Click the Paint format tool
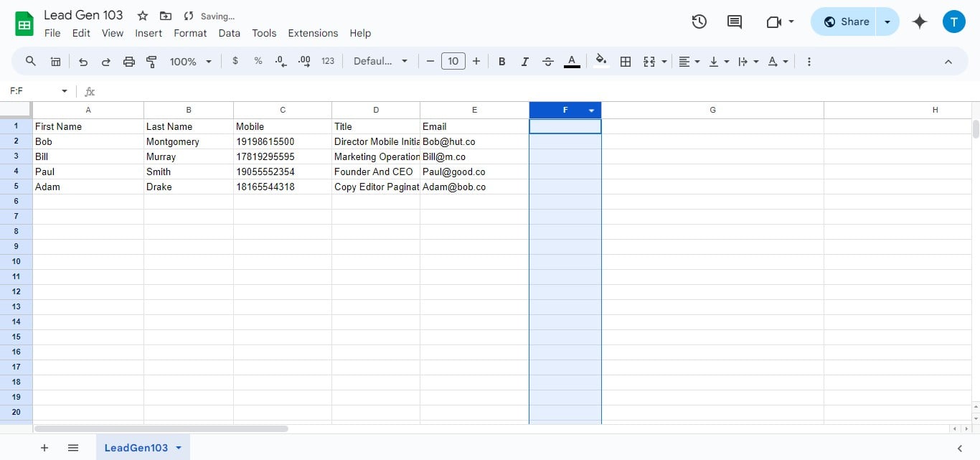This screenshot has height=460, width=980. click(x=151, y=61)
